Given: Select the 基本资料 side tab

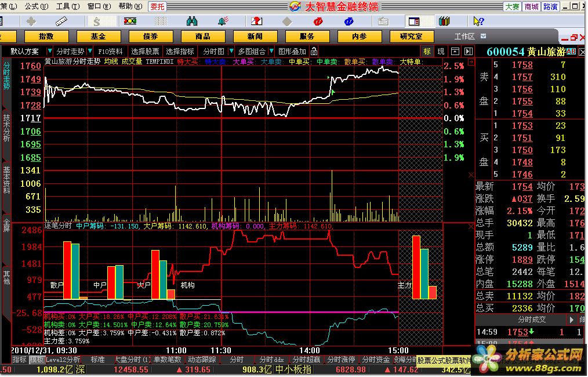Looking at the screenshot, I should click(6, 180).
